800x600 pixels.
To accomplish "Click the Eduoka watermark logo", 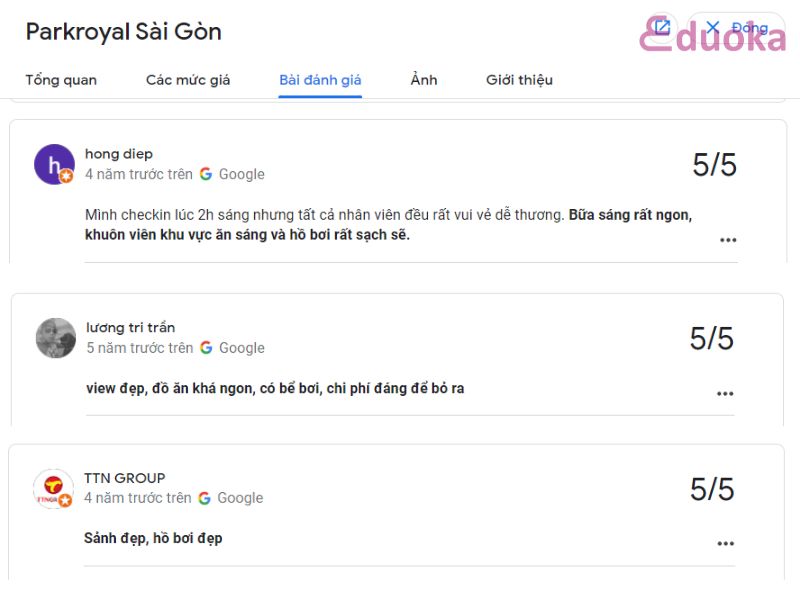I will click(712, 35).
